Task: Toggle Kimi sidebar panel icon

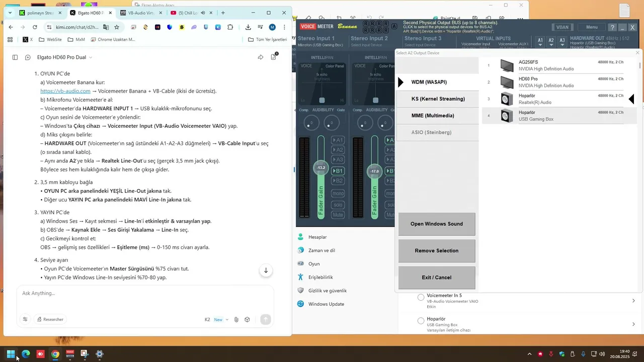Action: coord(15,57)
